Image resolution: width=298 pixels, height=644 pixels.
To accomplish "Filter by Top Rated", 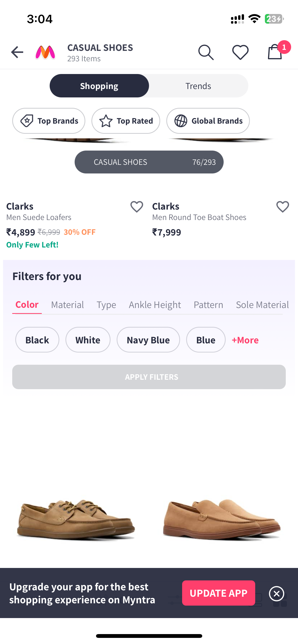I will [126, 121].
